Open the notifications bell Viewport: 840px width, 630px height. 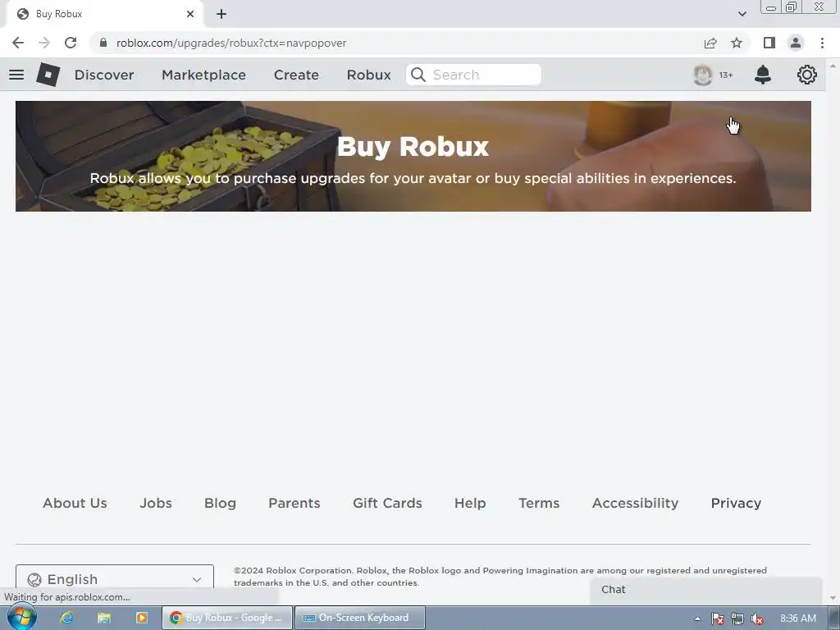762,75
